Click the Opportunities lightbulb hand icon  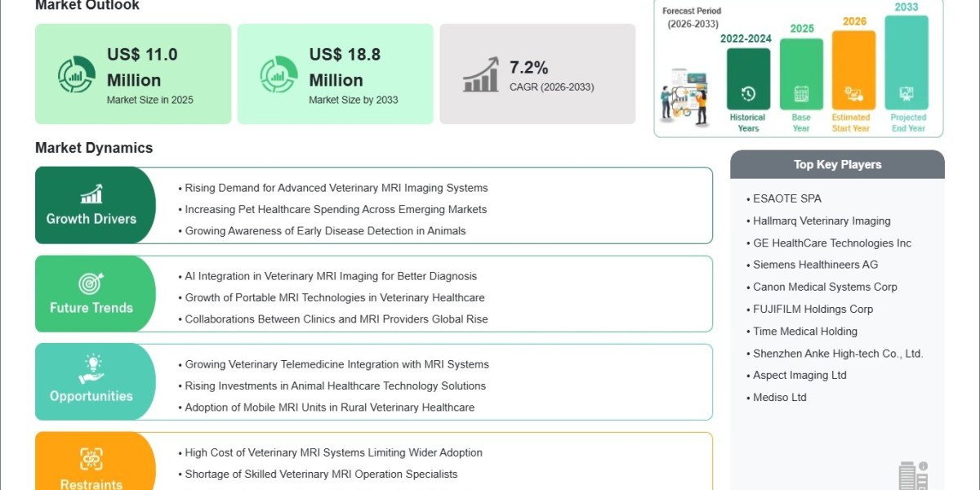click(91, 369)
